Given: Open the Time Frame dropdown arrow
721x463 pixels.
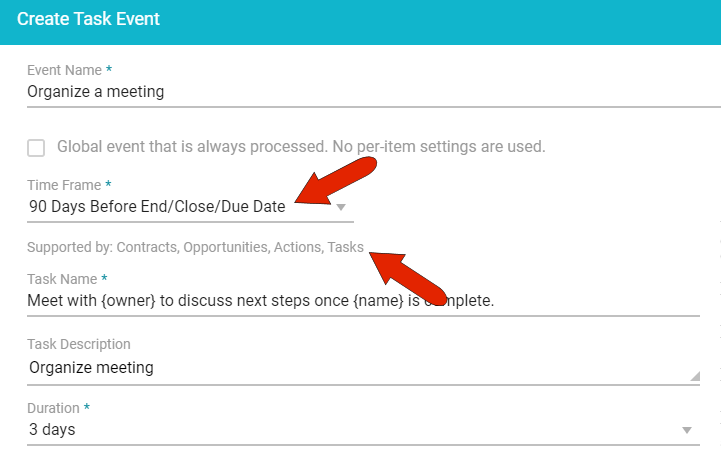Looking at the screenshot, I should pyautogui.click(x=341, y=207).
